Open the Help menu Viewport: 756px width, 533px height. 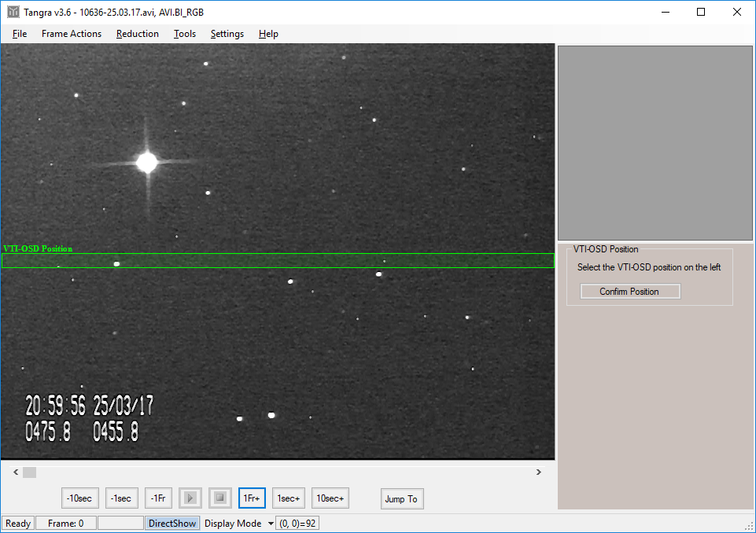tap(268, 34)
